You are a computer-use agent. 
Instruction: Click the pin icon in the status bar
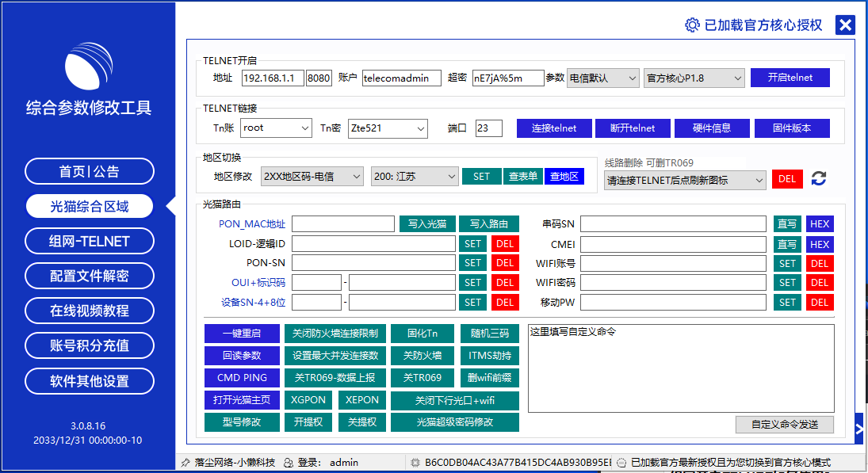185,463
